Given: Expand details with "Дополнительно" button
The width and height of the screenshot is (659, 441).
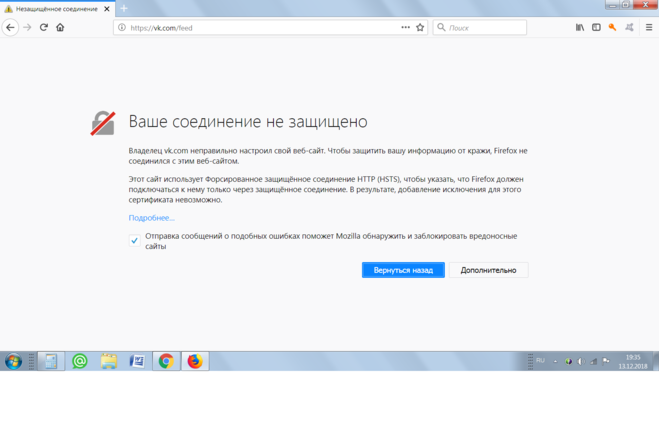Looking at the screenshot, I should click(x=488, y=270).
